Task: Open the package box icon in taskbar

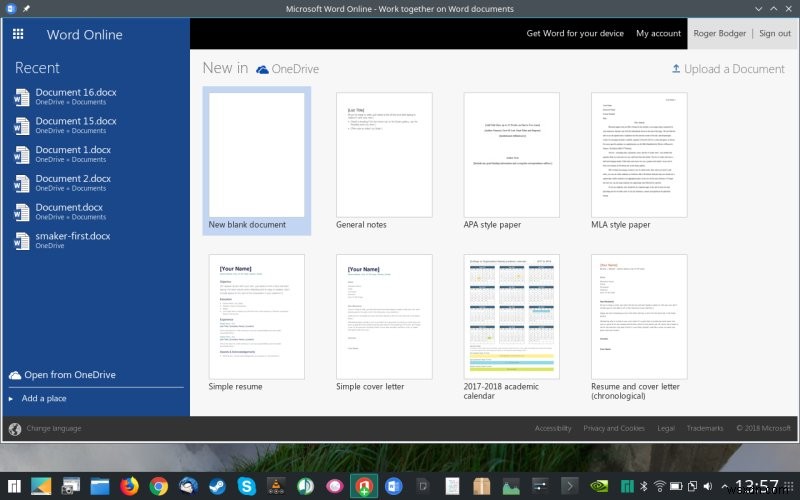Action: (x=481, y=486)
